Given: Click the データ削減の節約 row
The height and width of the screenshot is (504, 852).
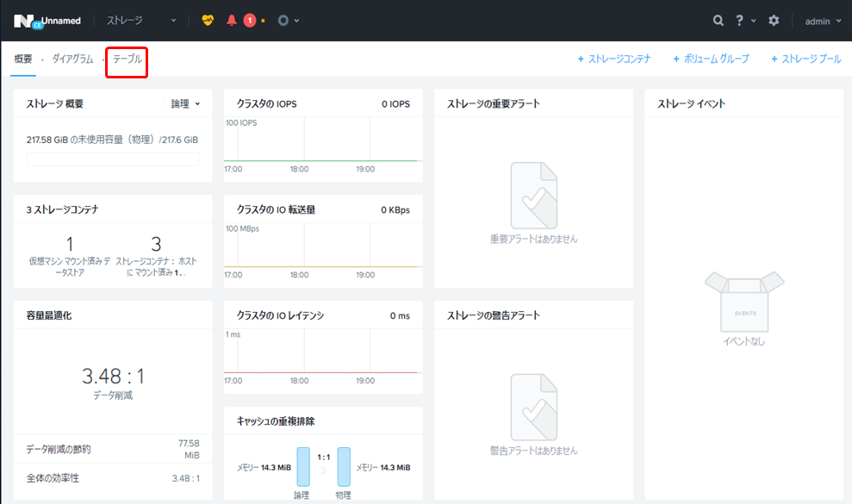Looking at the screenshot, I should [x=113, y=449].
